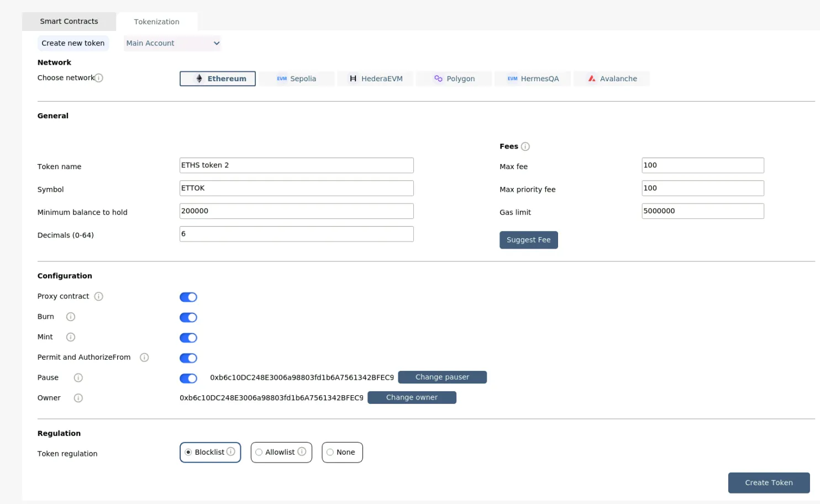Click the Max fee input

click(703, 165)
